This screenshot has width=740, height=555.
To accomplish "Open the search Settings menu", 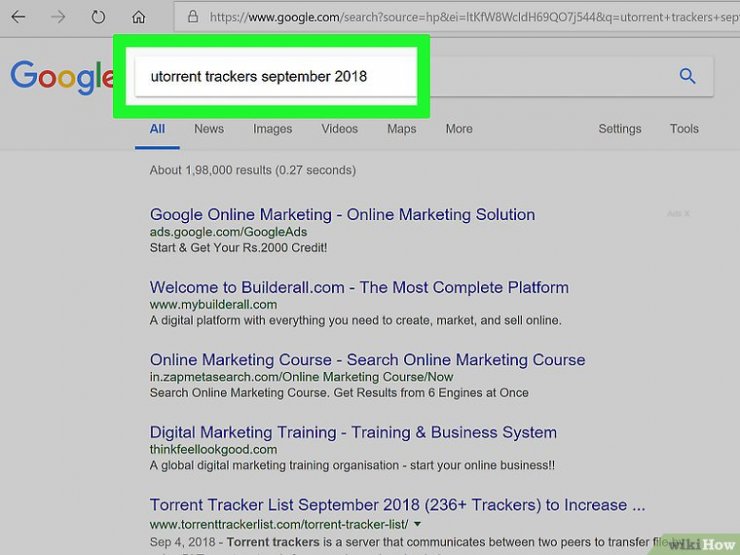I will [620, 129].
